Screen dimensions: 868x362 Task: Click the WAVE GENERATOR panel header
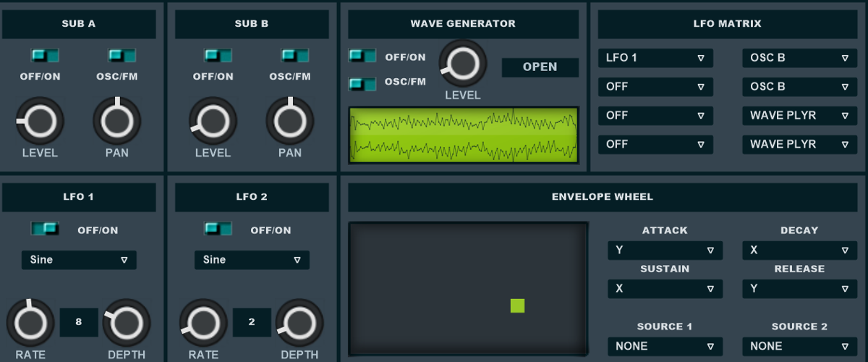(x=463, y=24)
